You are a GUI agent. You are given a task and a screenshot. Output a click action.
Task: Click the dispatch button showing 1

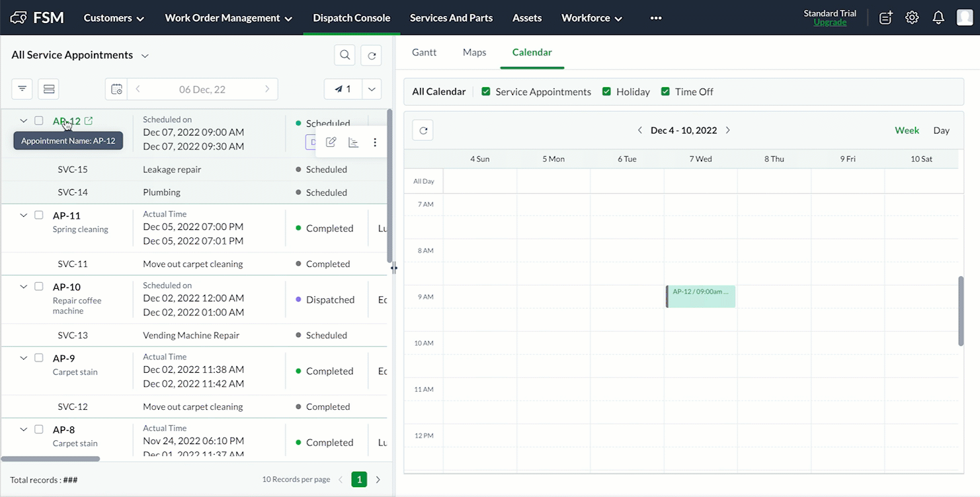tap(343, 89)
